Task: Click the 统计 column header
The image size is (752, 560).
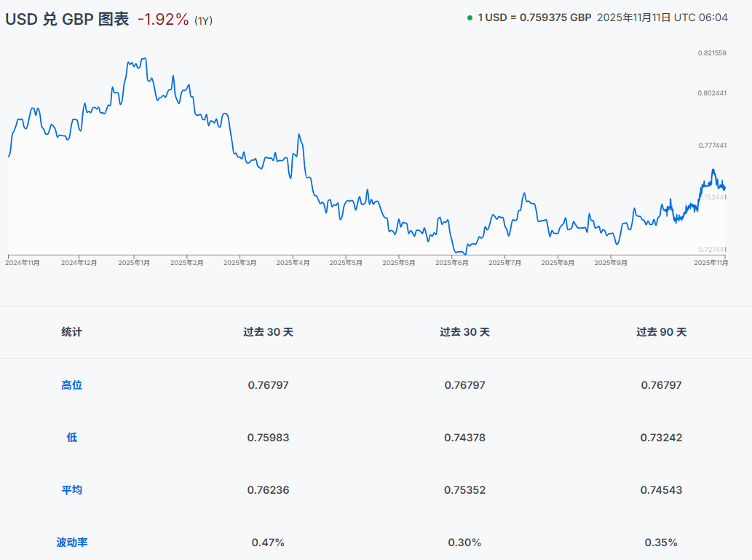Action: (x=71, y=331)
